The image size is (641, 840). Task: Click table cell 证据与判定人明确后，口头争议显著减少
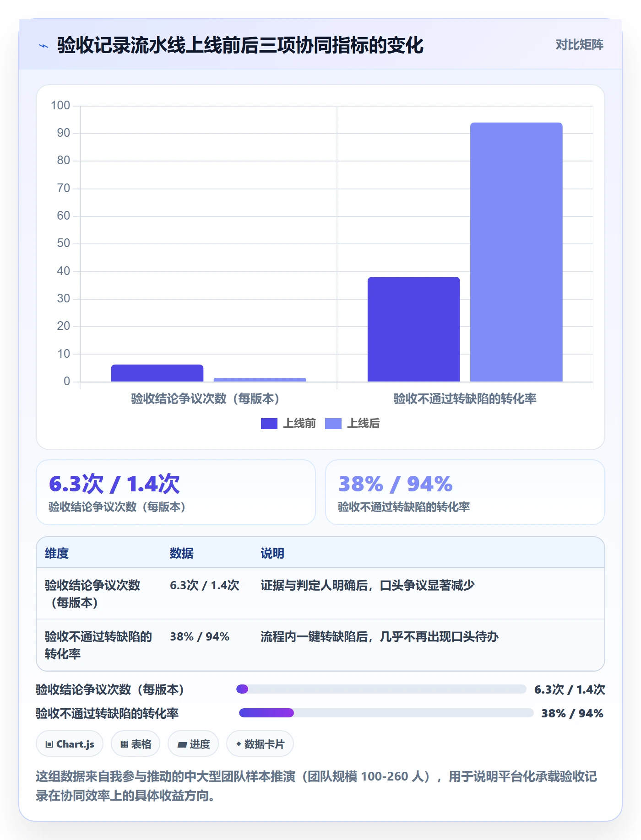368,585
